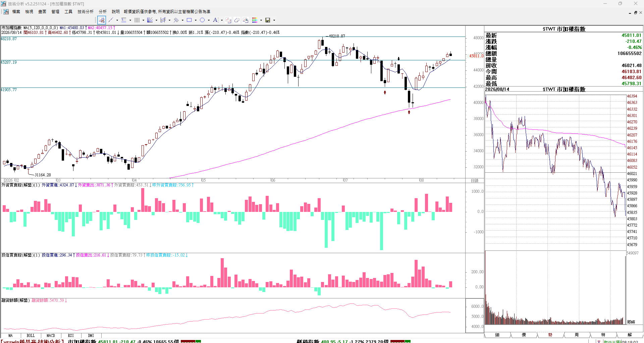This screenshot has width=644, height=343.
Task: Select the RSI indicator tab
Action: tap(71, 335)
